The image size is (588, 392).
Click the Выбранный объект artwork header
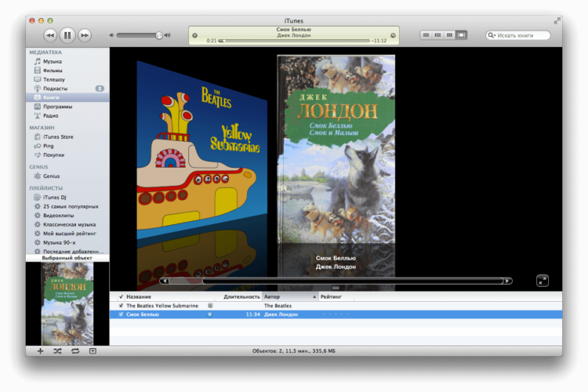[67, 258]
